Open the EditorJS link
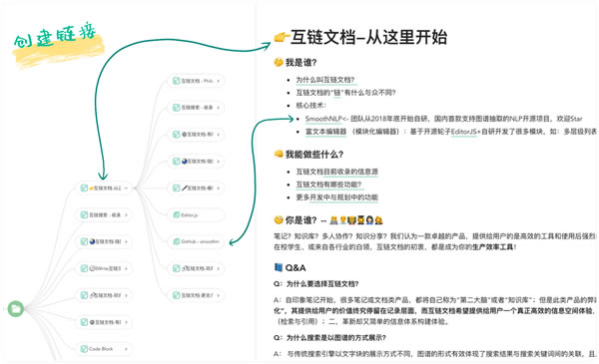This screenshot has width=599, height=364. tap(464, 132)
